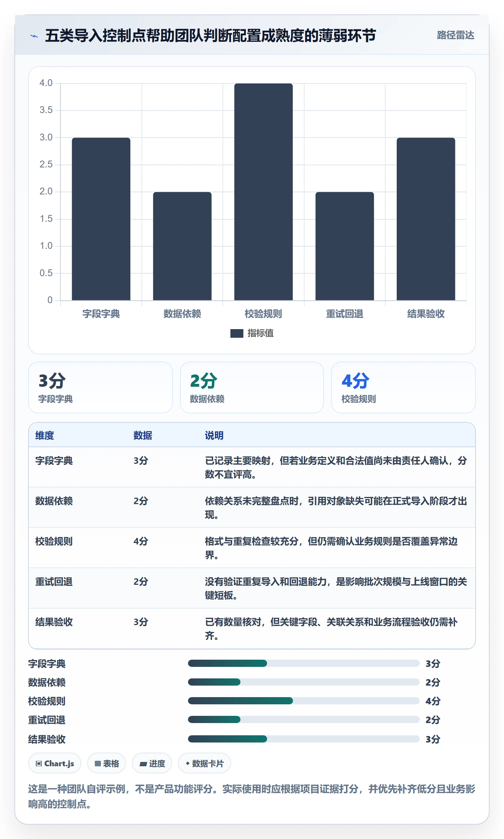
Task: Click the chart title 五类导入控制点
Action: click(211, 36)
